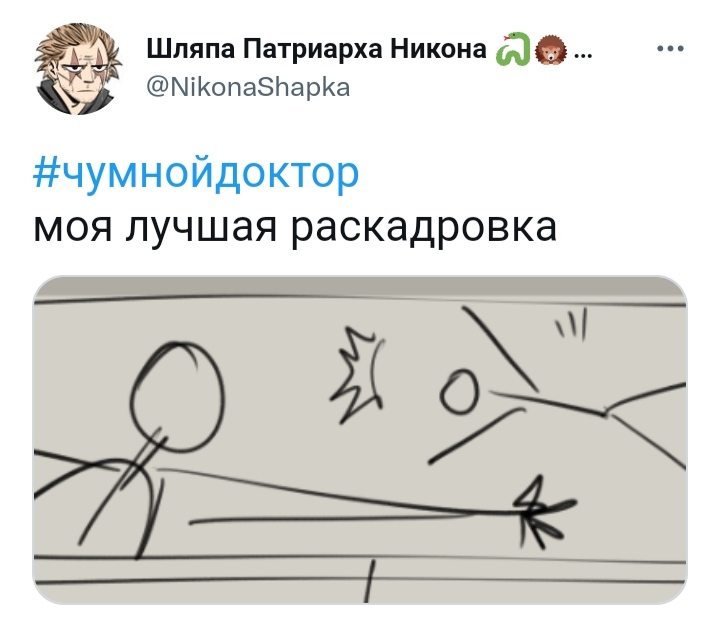
Task: Click the word раскадровка in the tweet
Action: click(424, 227)
